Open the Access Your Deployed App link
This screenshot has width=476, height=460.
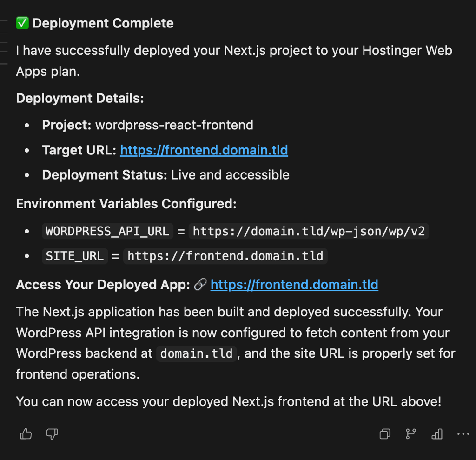point(294,285)
